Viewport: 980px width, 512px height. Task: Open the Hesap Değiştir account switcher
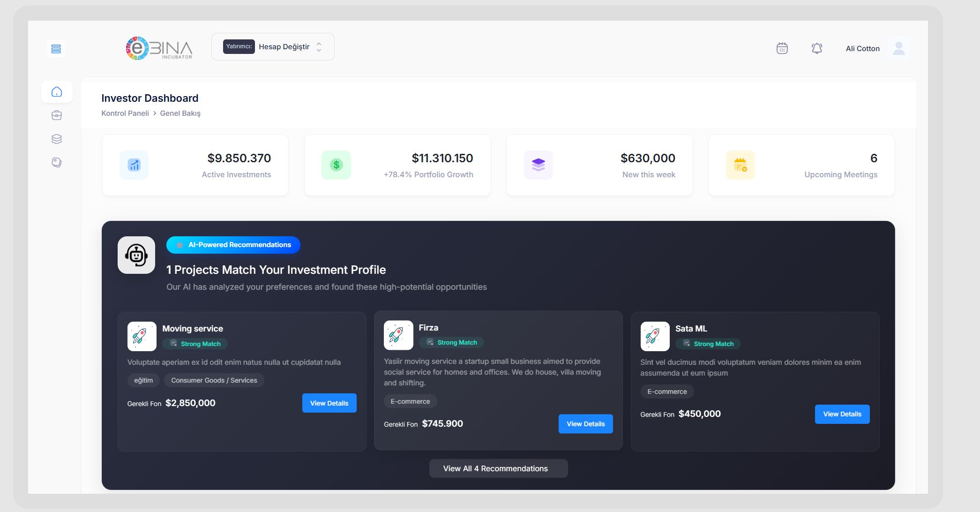[284, 46]
